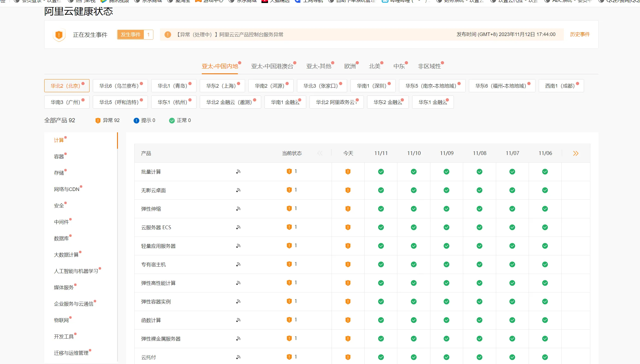Select region 华南3（广州）
640x364 pixels.
click(x=67, y=102)
